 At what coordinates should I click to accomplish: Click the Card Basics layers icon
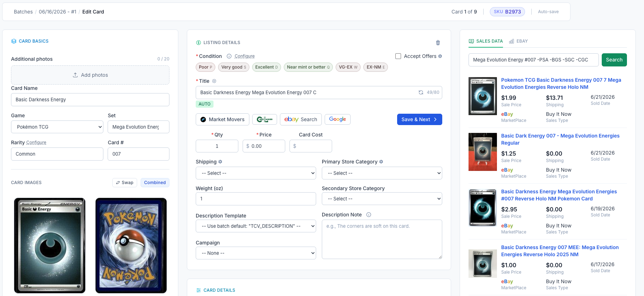coord(14,41)
